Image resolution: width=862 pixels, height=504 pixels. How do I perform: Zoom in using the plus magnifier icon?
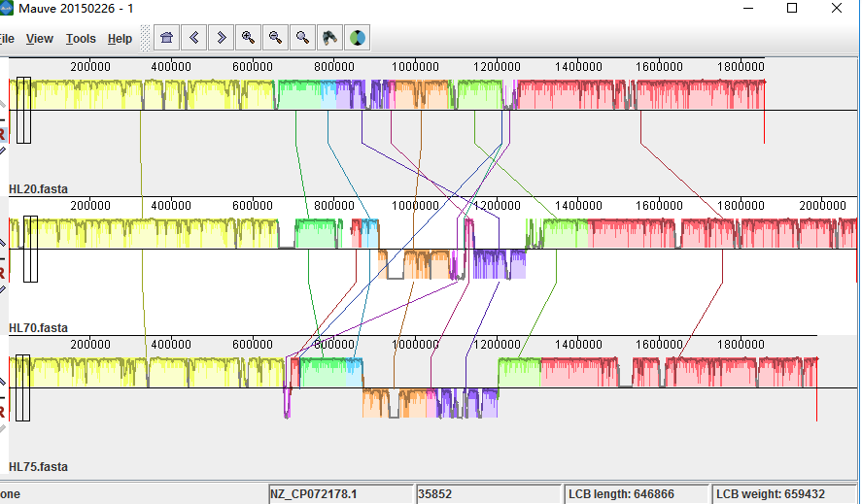(x=248, y=38)
